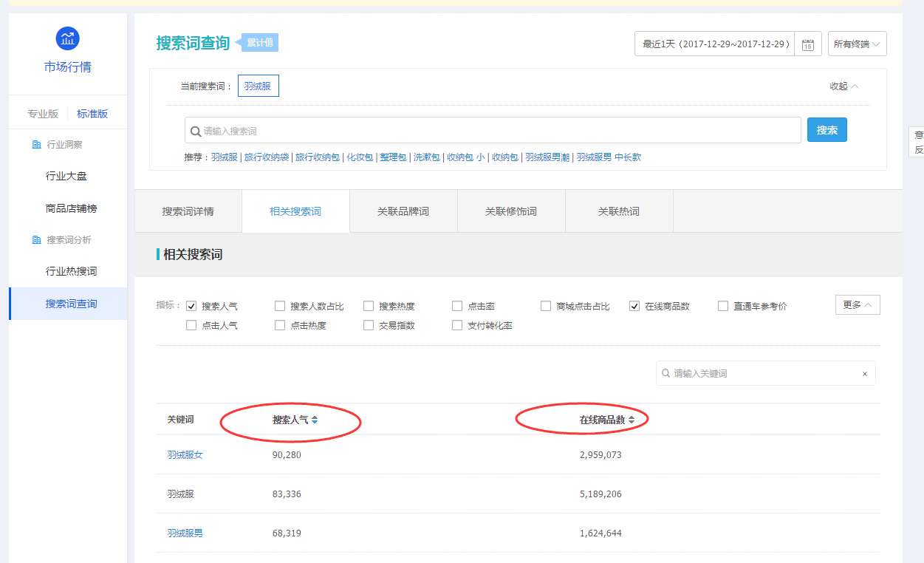Open the 所有终端 dropdown

[x=858, y=44]
